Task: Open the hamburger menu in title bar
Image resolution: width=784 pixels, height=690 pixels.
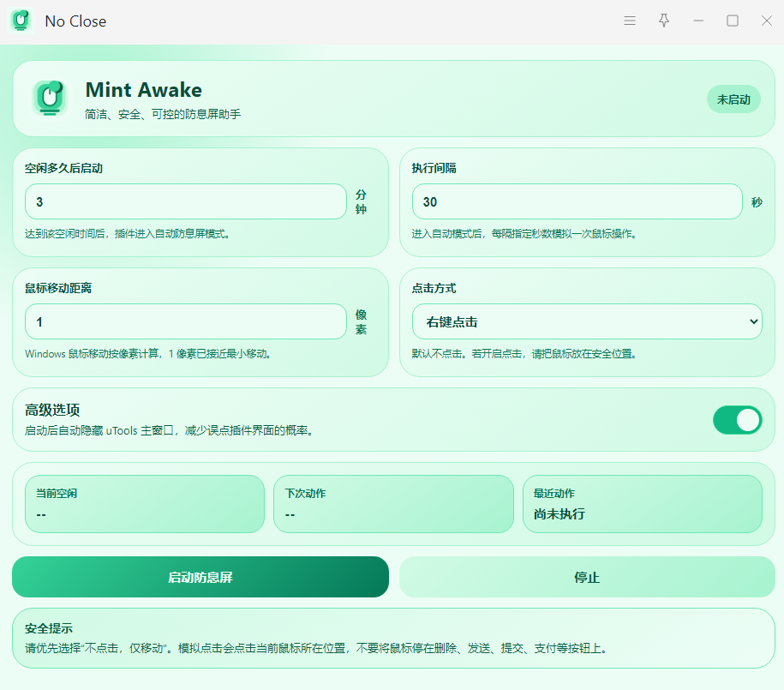Action: pos(630,21)
